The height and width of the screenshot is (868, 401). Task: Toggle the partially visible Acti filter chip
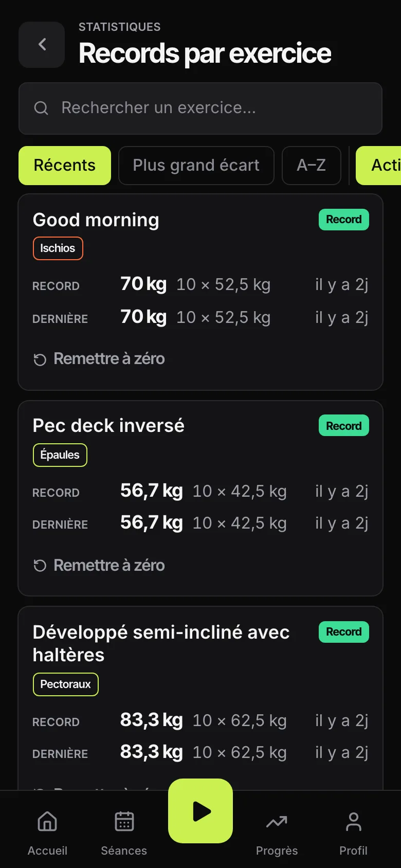(378, 166)
